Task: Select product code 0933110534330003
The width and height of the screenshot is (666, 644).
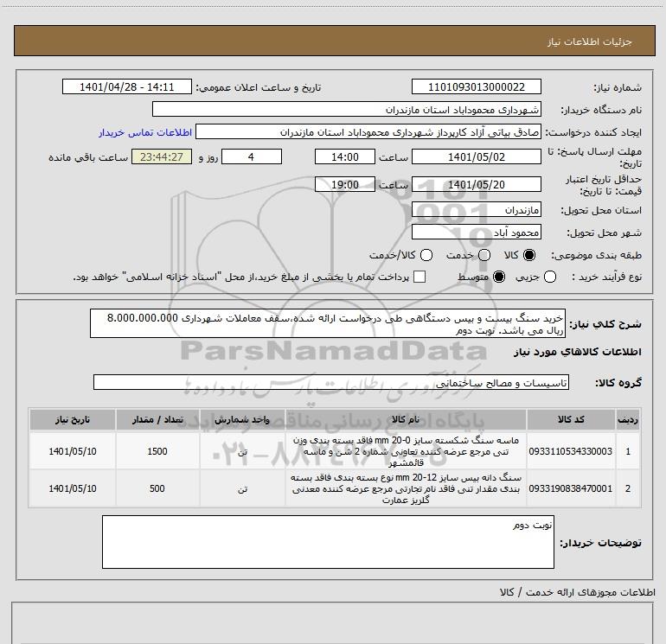Action: tap(571, 451)
